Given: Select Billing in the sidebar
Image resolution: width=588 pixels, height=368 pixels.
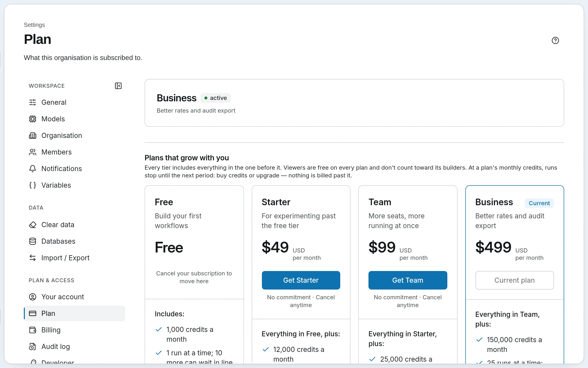Looking at the screenshot, I should (x=74, y=330).
